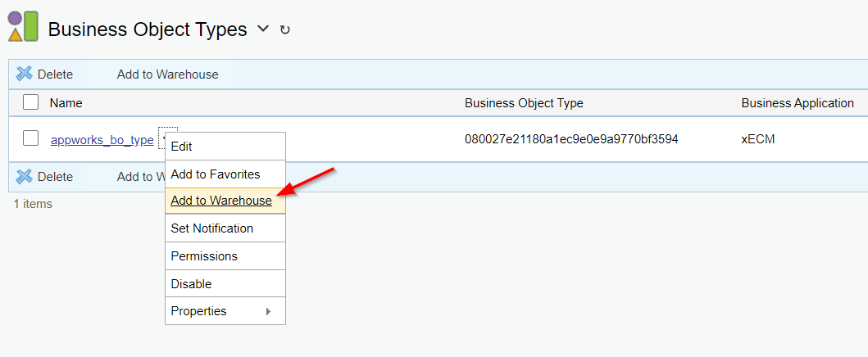The height and width of the screenshot is (357, 868).
Task: Click the refresh icon beside the title
Action: (285, 30)
